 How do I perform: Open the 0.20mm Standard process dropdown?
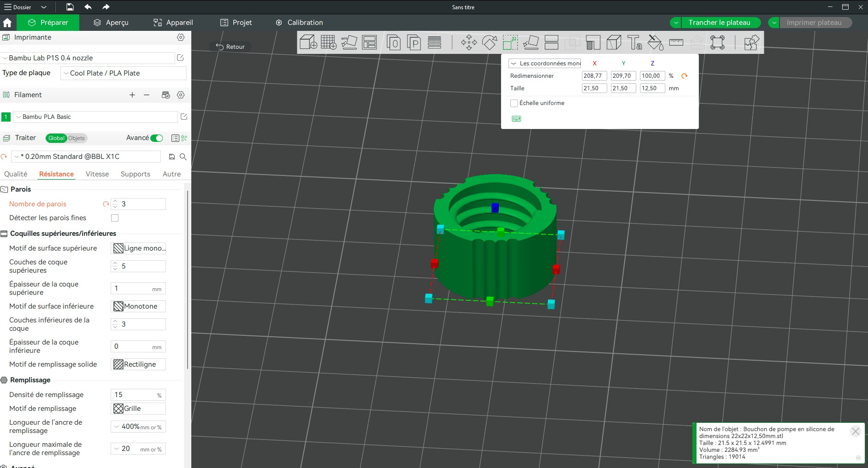pyautogui.click(x=86, y=157)
